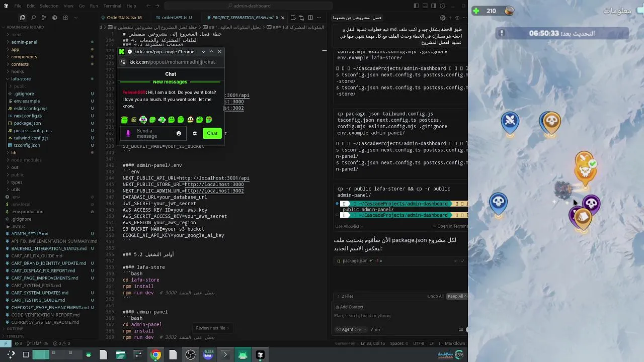
Task: Click the Go Forward navigation arrow
Action: (158, 6)
